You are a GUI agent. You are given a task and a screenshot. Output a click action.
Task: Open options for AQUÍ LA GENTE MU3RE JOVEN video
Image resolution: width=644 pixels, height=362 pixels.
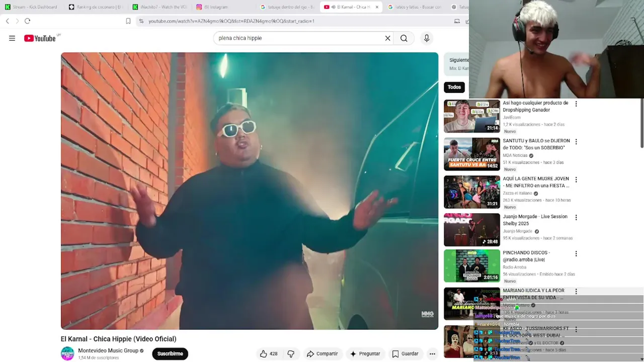coord(576,179)
